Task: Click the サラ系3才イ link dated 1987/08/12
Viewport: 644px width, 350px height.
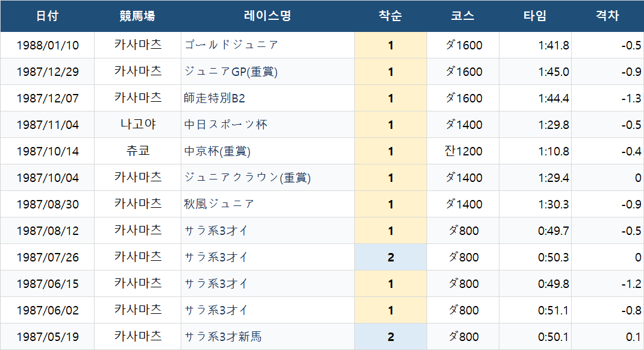Action: point(216,231)
